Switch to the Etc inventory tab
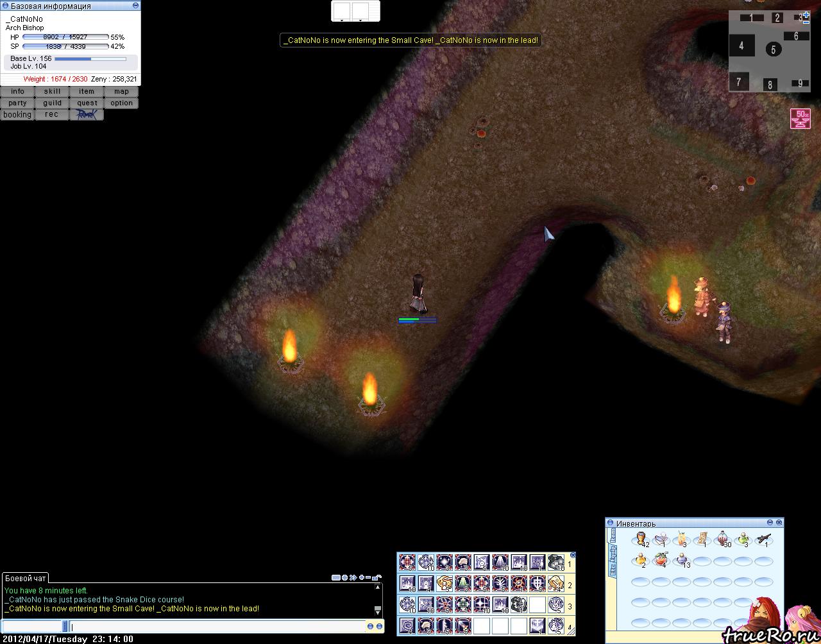Image resolution: width=821 pixels, height=644 pixels. coord(612,570)
